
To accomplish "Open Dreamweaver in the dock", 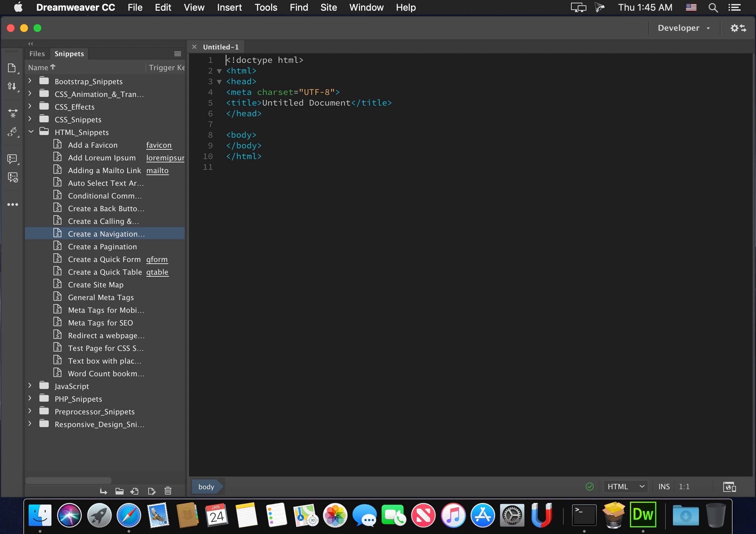I will (643, 515).
